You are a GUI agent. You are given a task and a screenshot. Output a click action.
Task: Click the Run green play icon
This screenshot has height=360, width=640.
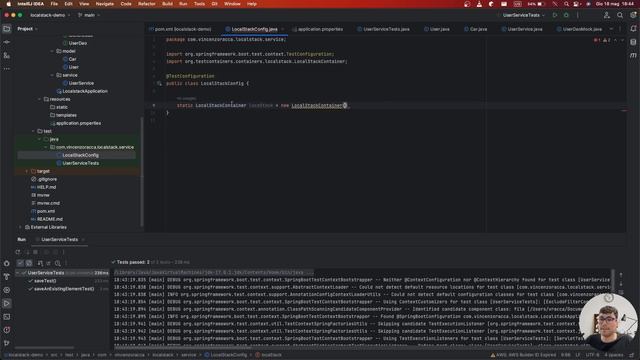click(x=555, y=15)
